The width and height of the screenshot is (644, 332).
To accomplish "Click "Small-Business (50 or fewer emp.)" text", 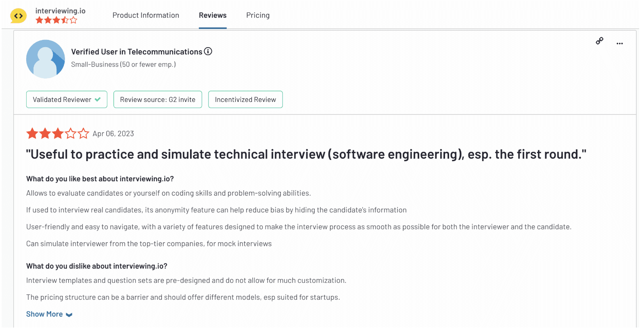I will pos(123,64).
